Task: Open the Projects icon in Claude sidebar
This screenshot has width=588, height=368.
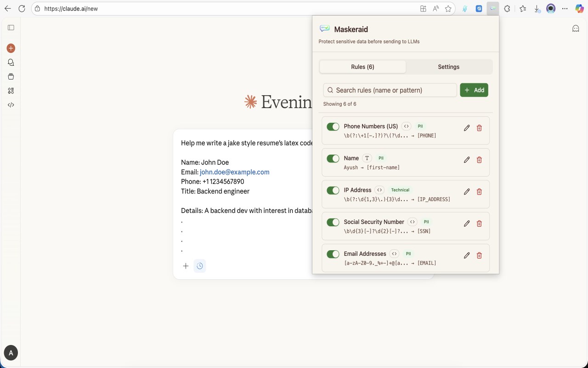Action: (x=11, y=76)
